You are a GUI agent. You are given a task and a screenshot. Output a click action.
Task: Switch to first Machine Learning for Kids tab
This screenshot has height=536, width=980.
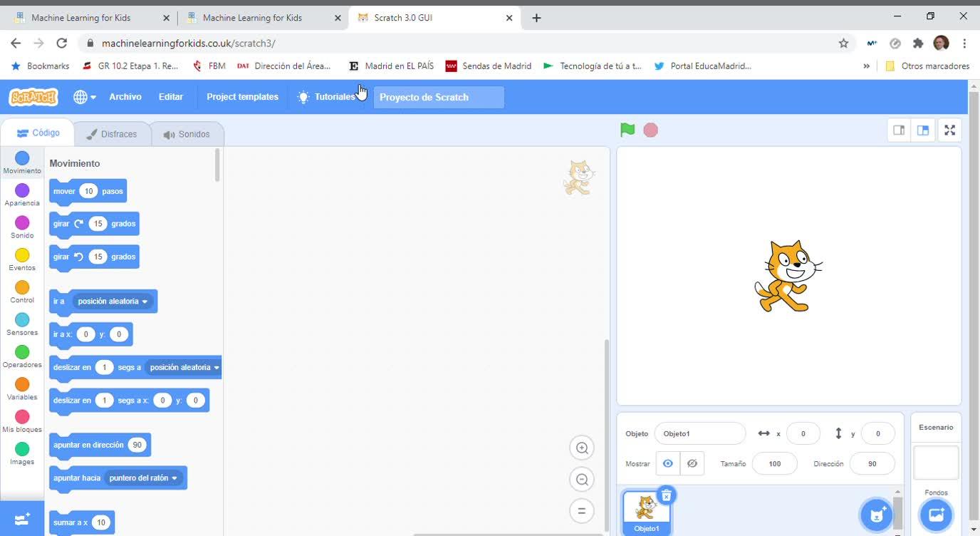(92, 18)
